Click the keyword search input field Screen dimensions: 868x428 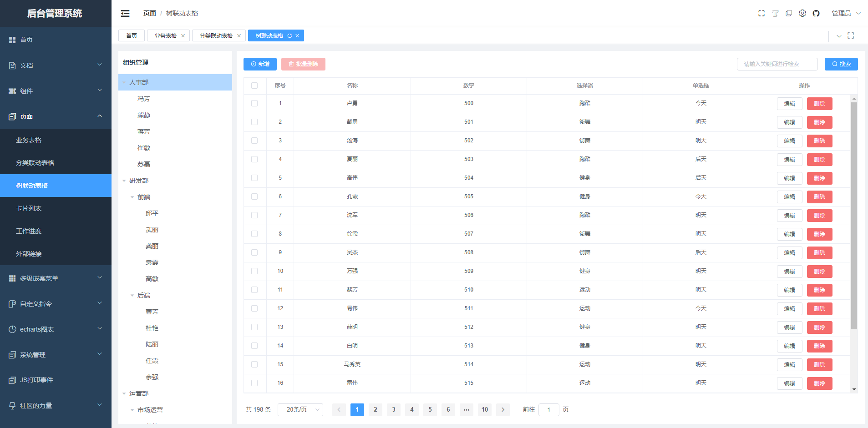pyautogui.click(x=777, y=64)
